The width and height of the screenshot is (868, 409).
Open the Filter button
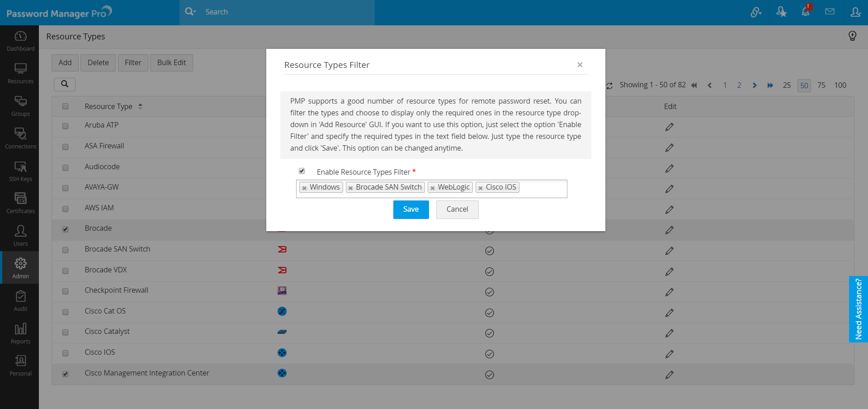pyautogui.click(x=133, y=63)
